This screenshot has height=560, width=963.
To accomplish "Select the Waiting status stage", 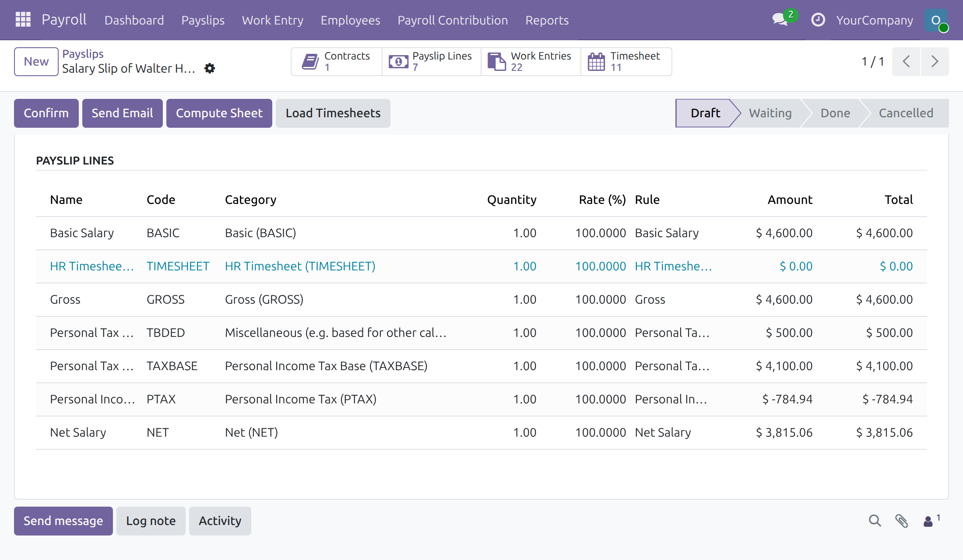I will point(770,113).
